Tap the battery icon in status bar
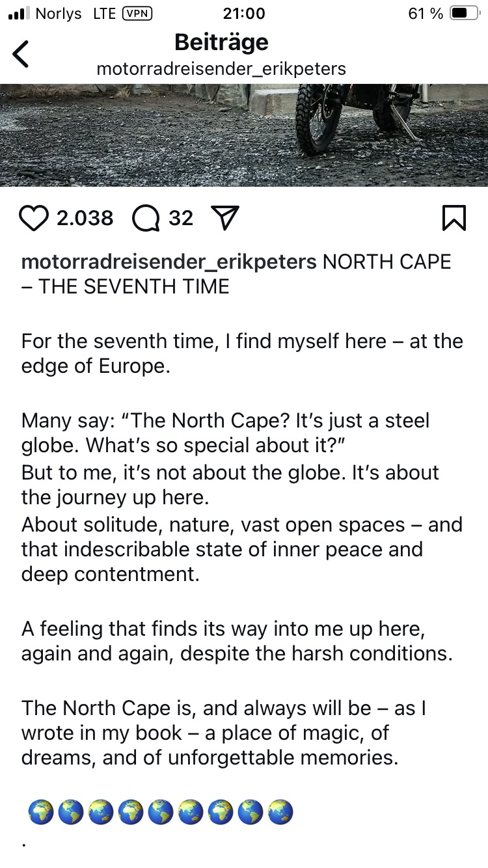This screenshot has height=868, width=488. point(464,13)
